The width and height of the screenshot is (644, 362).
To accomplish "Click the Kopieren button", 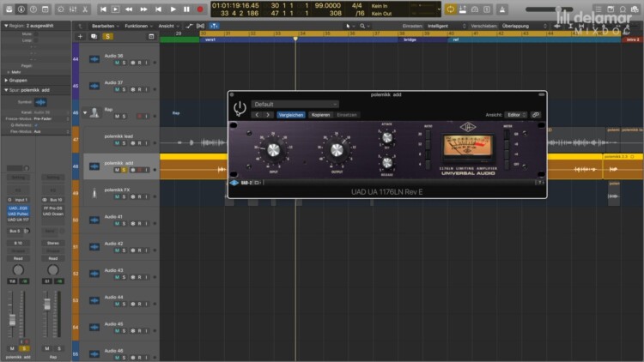I will click(x=320, y=115).
